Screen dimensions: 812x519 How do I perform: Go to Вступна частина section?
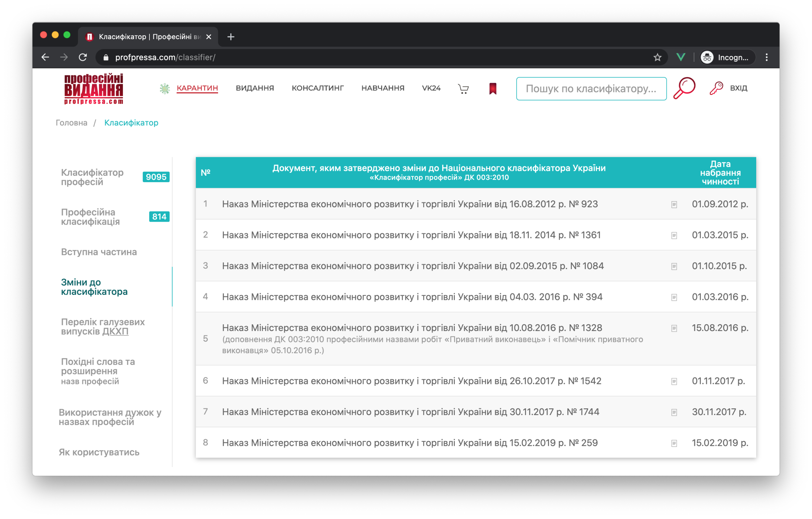(x=99, y=252)
